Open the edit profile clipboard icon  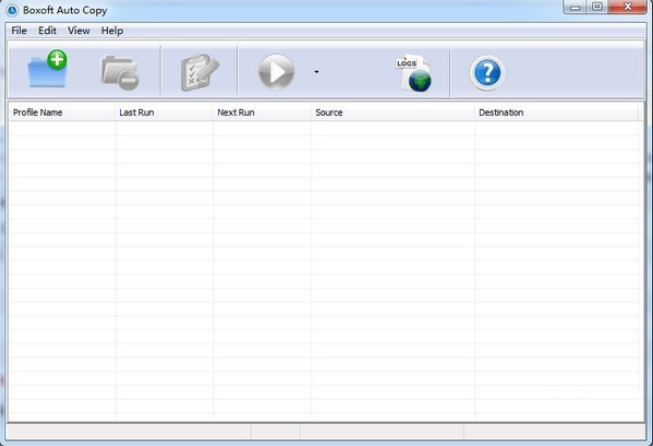(199, 73)
